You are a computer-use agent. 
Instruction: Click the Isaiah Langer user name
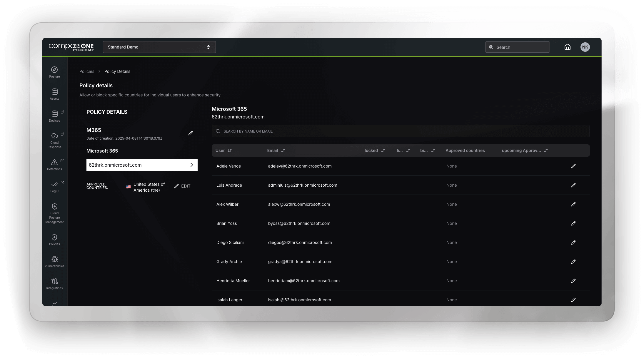(x=229, y=300)
